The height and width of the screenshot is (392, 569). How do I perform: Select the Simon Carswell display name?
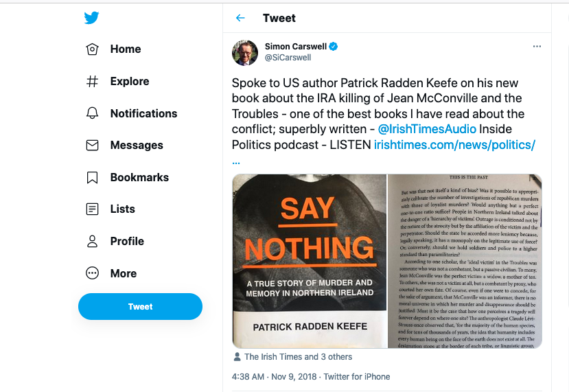point(296,47)
